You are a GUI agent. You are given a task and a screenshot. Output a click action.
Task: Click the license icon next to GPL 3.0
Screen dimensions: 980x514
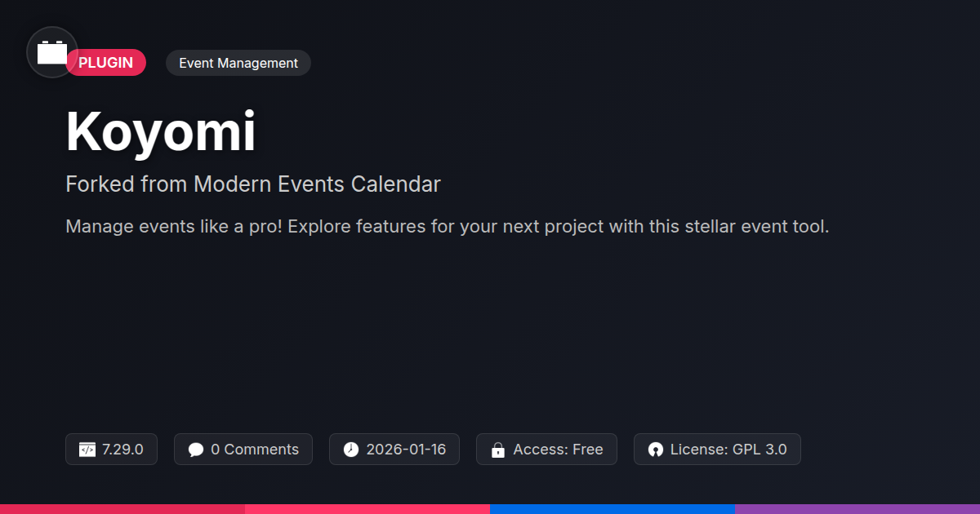pyautogui.click(x=655, y=450)
